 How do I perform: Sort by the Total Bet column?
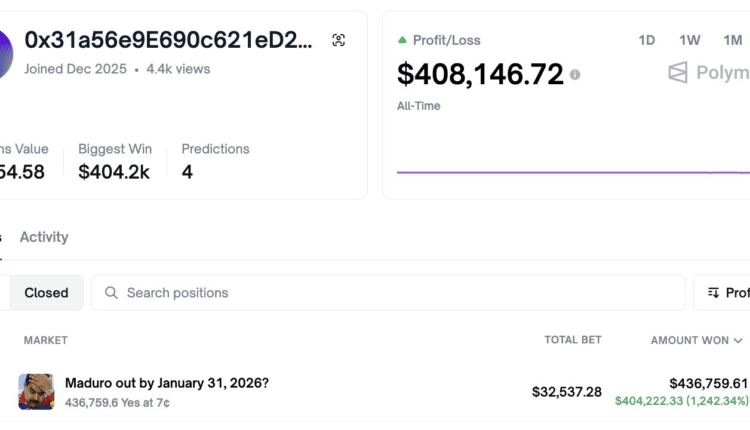point(573,340)
